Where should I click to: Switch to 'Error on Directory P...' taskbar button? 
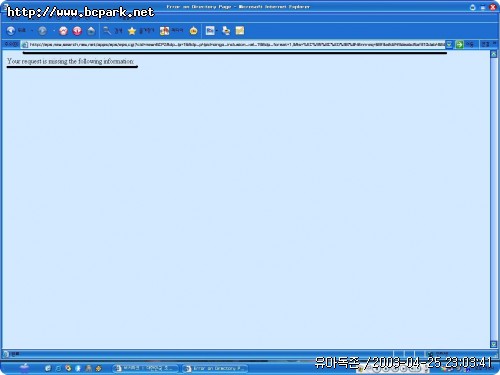(215, 368)
